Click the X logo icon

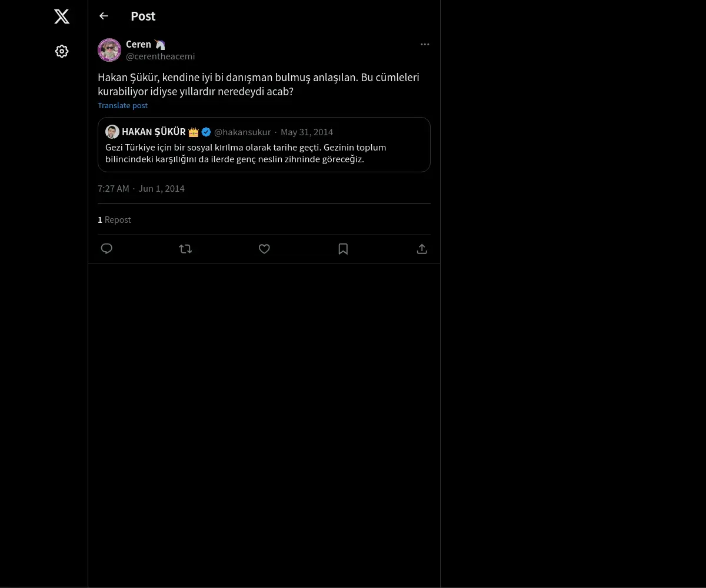[62, 16]
